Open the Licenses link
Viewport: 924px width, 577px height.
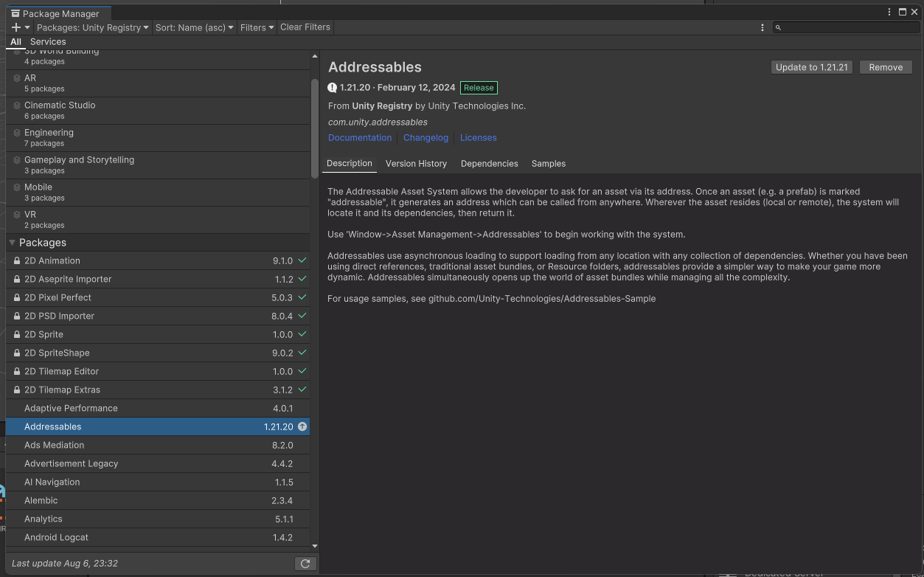click(479, 138)
